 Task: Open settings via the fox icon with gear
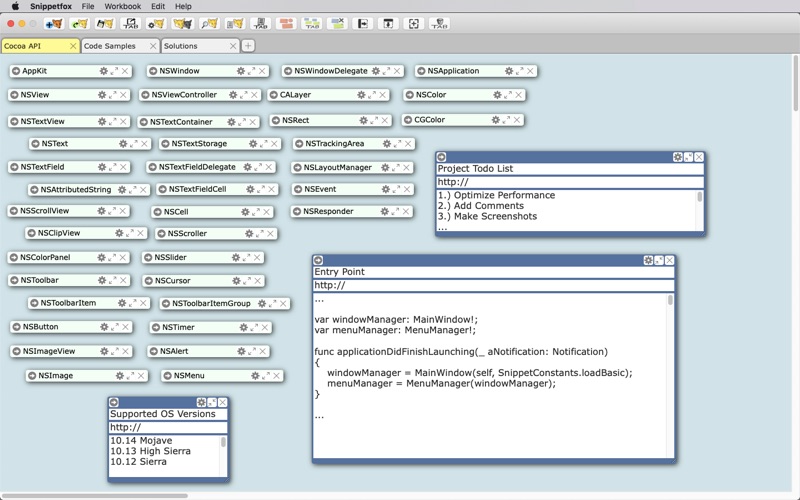pos(157,23)
